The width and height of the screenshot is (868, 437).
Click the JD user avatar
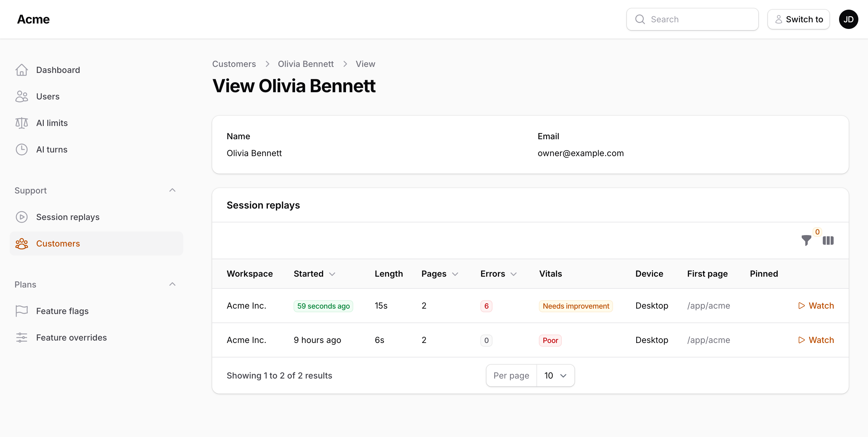click(848, 20)
